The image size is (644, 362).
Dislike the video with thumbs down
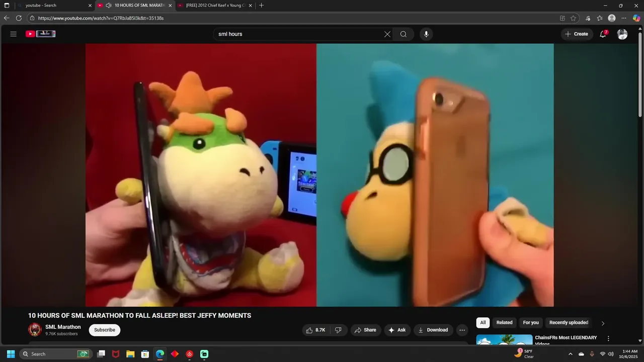(x=338, y=330)
